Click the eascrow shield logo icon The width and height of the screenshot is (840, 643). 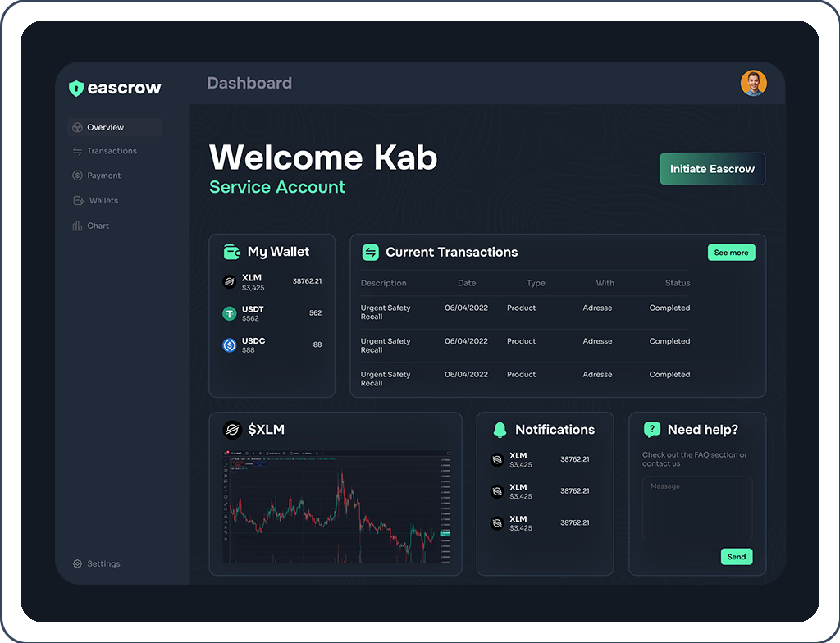(x=76, y=89)
